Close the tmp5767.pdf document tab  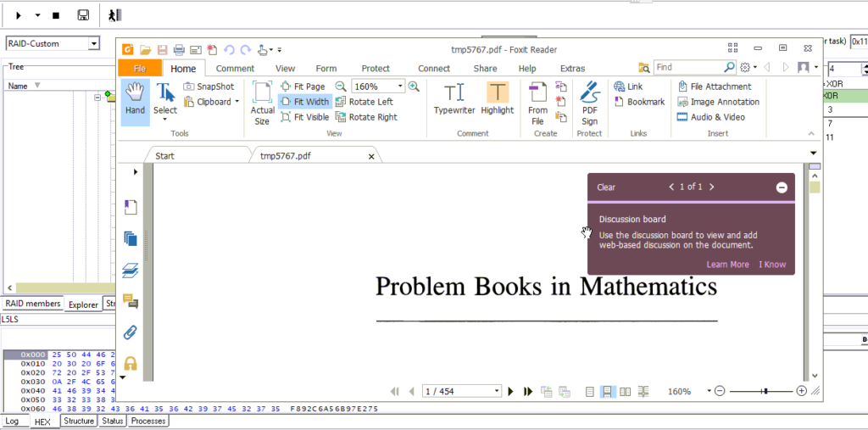(x=371, y=157)
